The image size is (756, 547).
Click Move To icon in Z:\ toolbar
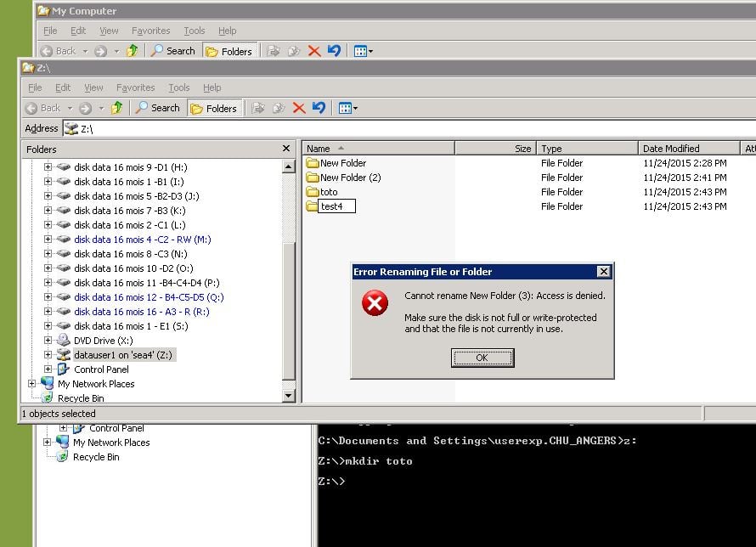coord(258,108)
